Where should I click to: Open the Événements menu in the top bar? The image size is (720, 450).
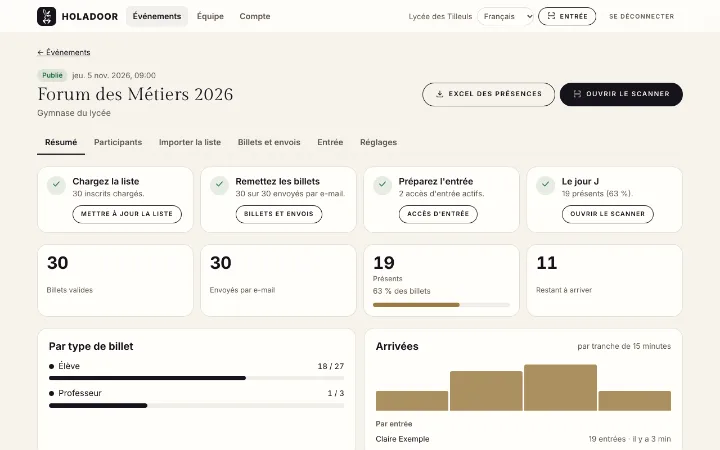point(157,17)
